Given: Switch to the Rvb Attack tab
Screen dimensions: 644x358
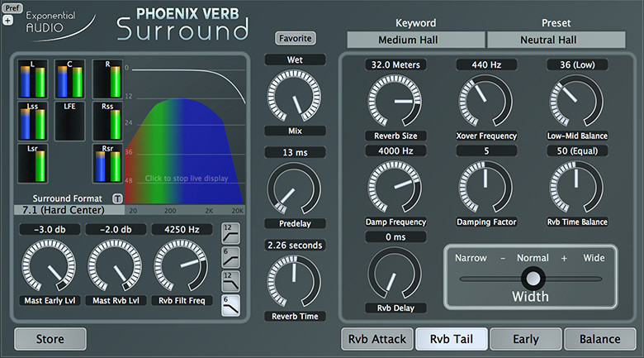Looking at the screenshot, I should coord(377,339).
